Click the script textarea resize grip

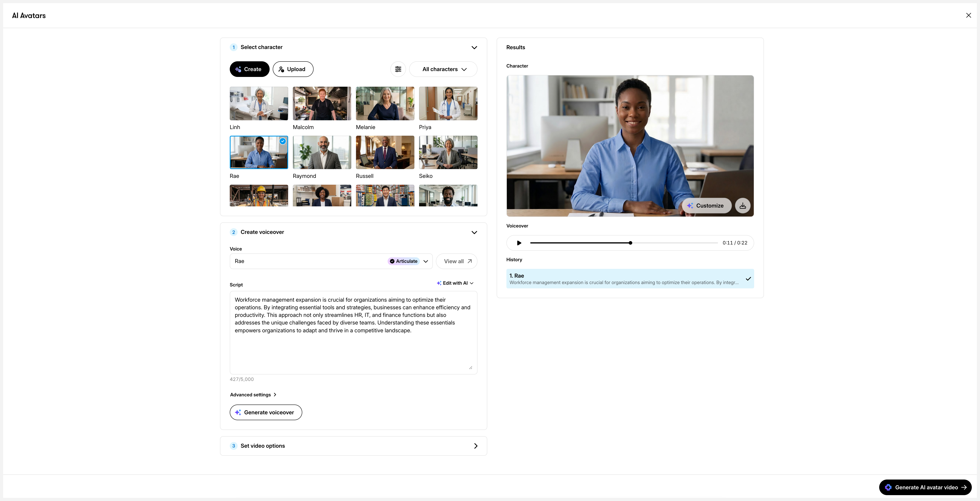(471, 368)
